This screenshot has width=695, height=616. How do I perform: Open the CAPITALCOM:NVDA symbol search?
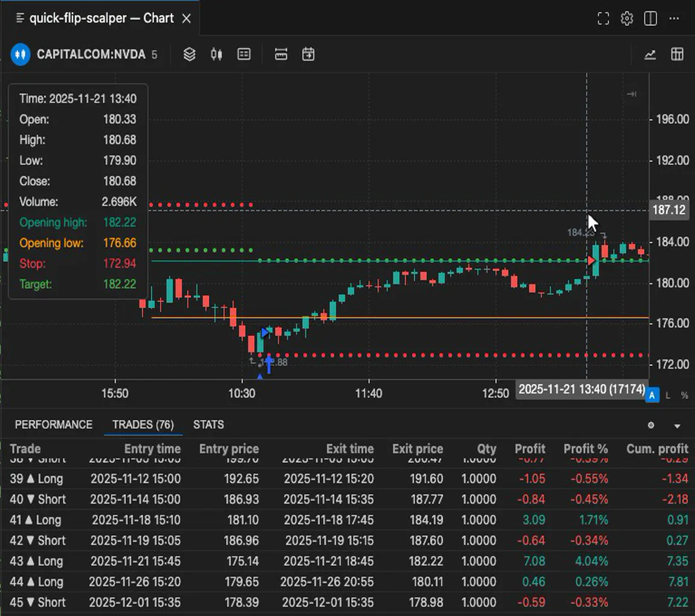91,54
